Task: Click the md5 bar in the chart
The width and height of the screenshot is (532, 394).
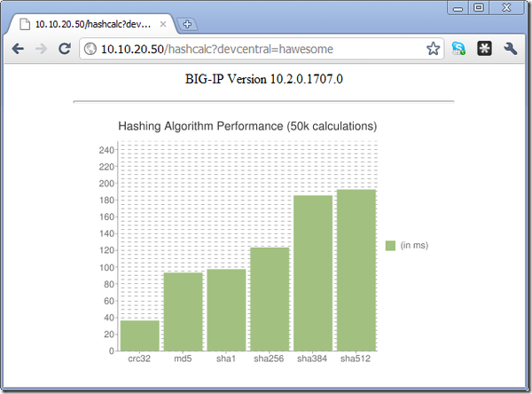Action: tap(184, 311)
